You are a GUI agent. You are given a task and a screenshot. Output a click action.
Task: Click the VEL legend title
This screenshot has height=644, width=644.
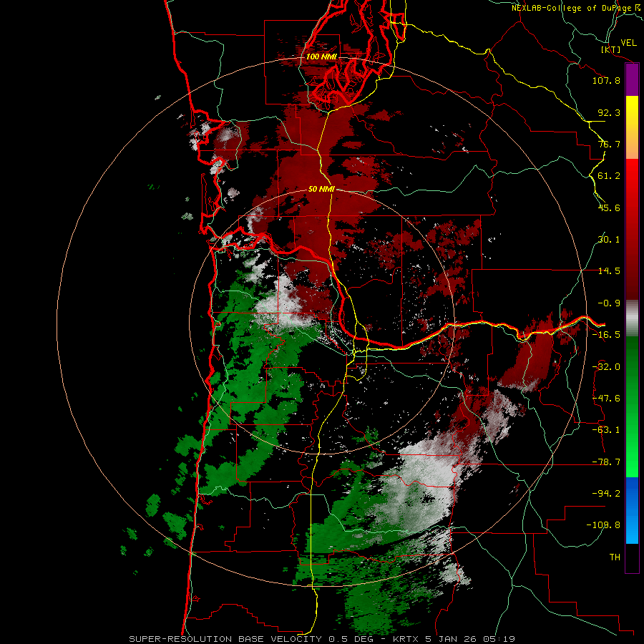click(629, 43)
